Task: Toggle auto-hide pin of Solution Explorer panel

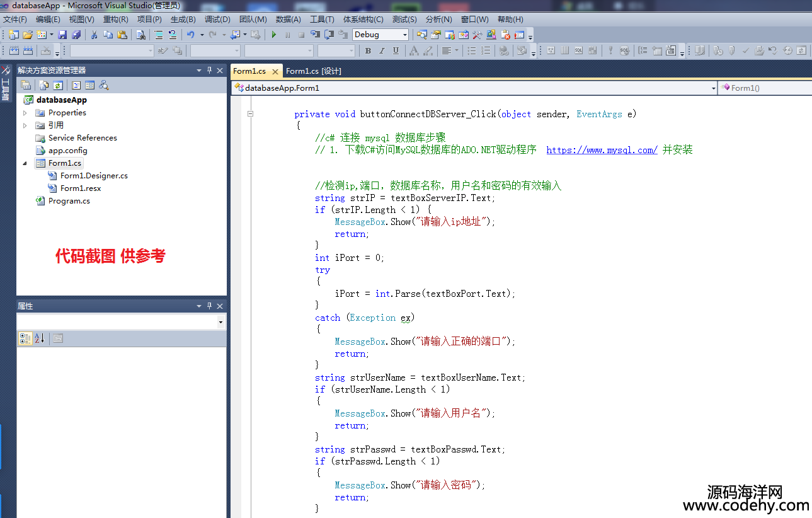Action: [x=209, y=71]
